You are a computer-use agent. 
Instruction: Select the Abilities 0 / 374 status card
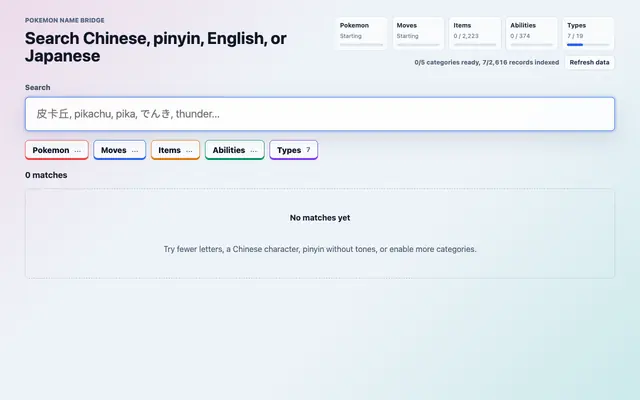coord(531,33)
